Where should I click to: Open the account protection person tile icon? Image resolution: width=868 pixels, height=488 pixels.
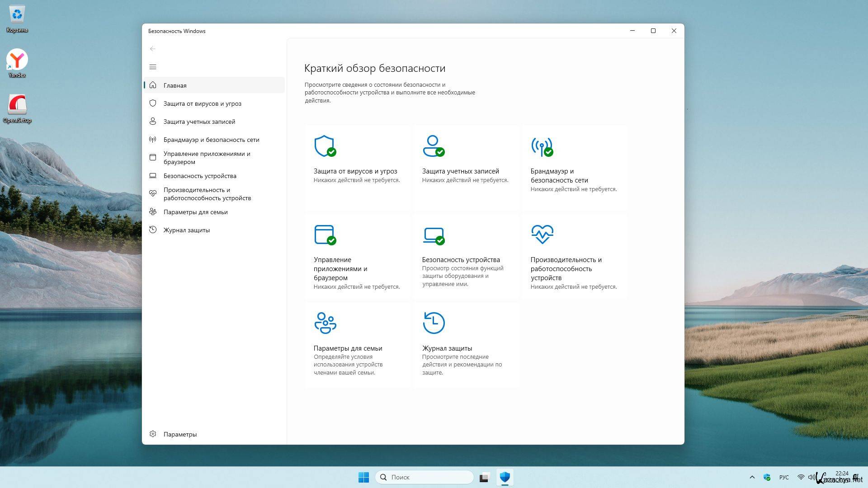(433, 146)
